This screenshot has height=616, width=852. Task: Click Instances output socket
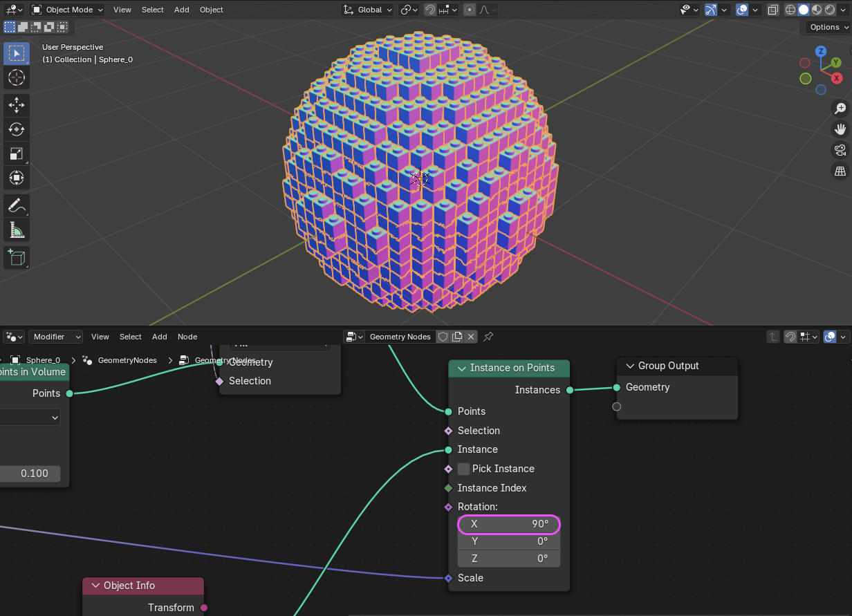point(570,390)
